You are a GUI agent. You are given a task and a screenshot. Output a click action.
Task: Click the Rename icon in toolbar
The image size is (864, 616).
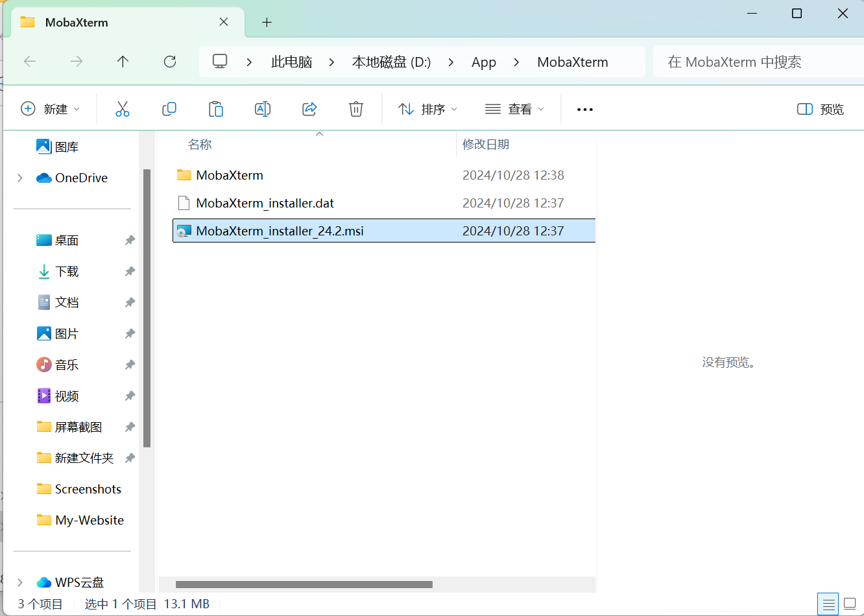(263, 109)
